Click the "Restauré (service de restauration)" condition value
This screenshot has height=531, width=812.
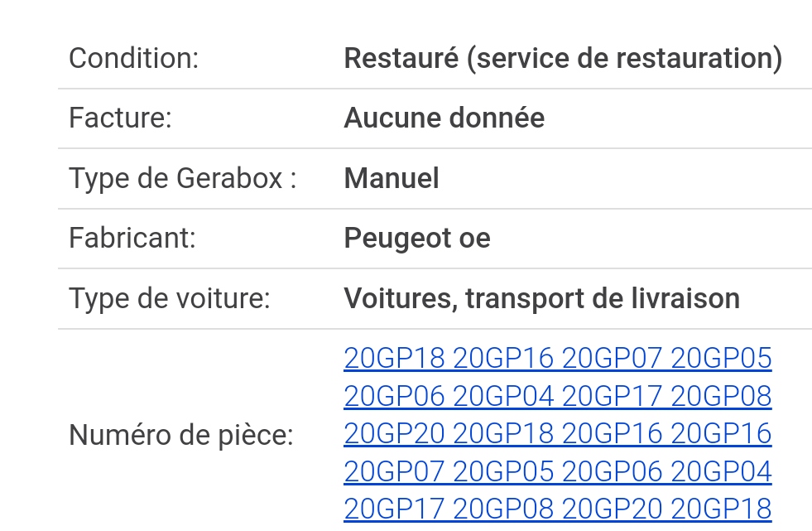563,59
